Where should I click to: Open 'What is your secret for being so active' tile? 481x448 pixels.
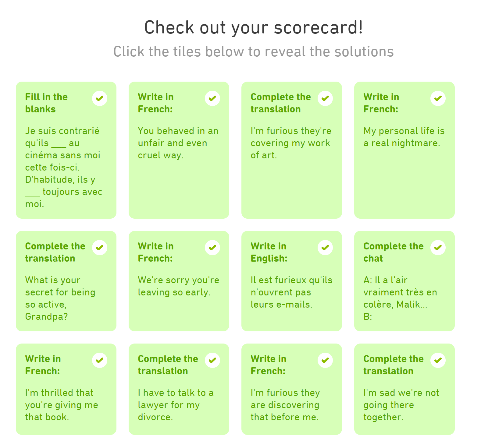66,281
